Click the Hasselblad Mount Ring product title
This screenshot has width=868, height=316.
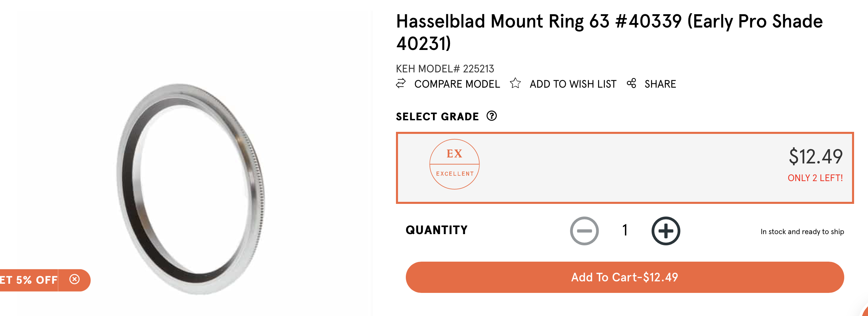tap(609, 32)
